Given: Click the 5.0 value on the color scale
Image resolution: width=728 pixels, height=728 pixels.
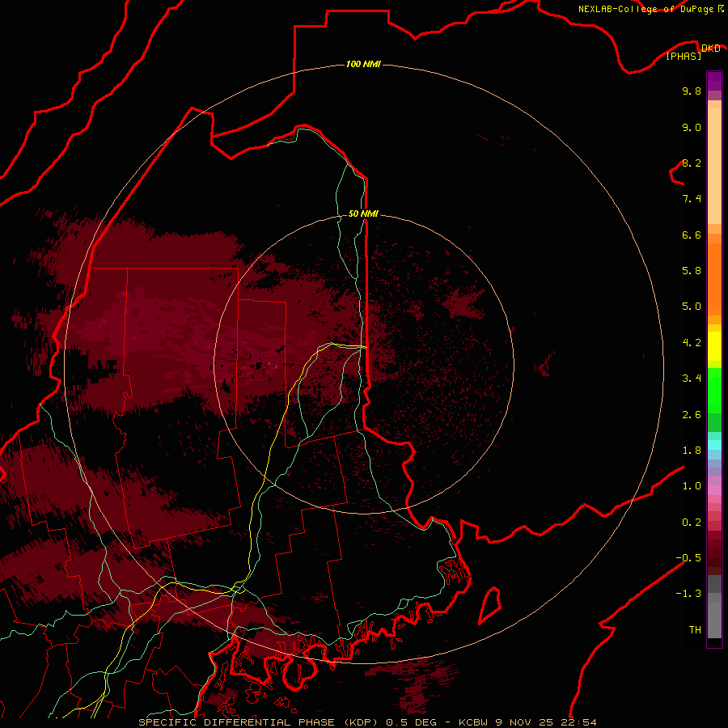Looking at the screenshot, I should pyautogui.click(x=692, y=307).
